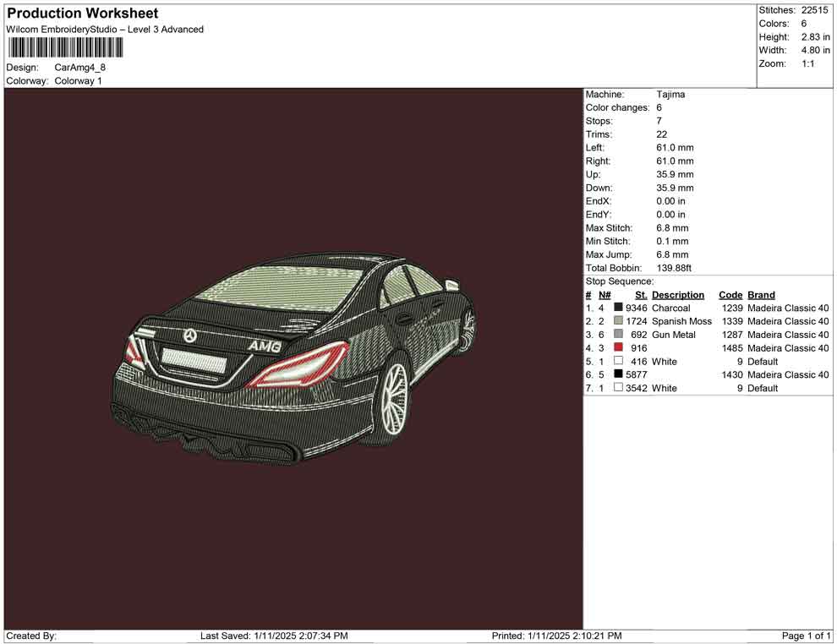
Task: Select the White 3542 thread chip
Action: click(x=618, y=388)
